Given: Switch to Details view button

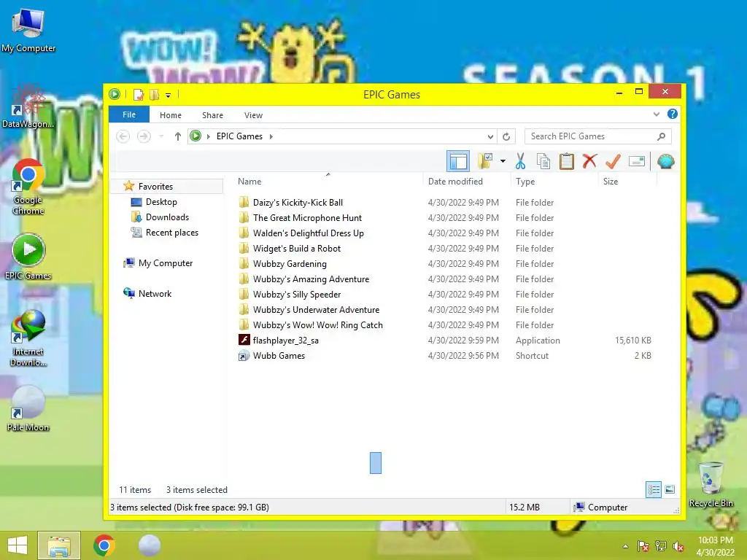Looking at the screenshot, I should (x=654, y=489).
